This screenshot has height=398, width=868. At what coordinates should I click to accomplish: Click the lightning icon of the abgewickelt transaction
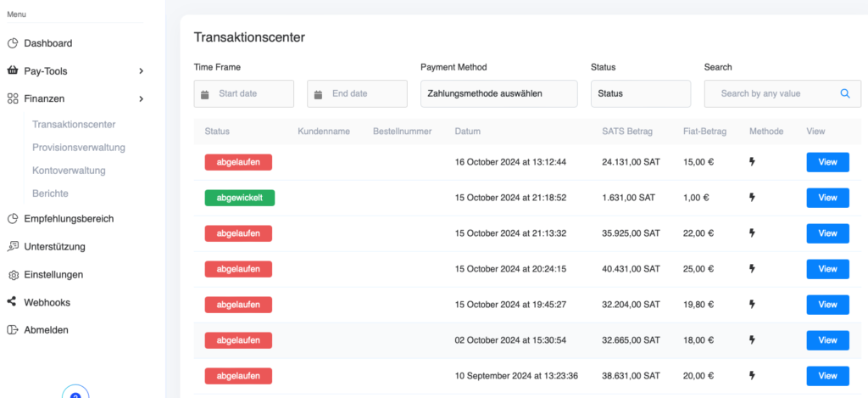(751, 198)
